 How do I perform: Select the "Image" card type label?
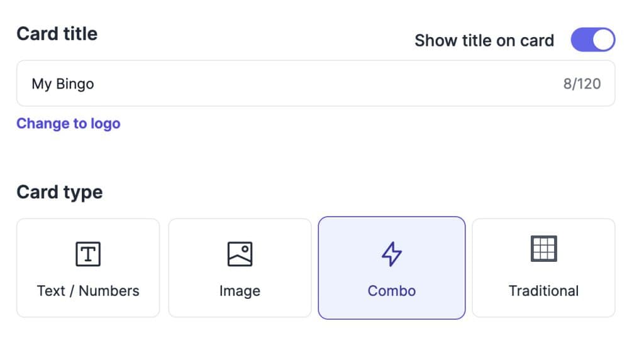point(240,291)
